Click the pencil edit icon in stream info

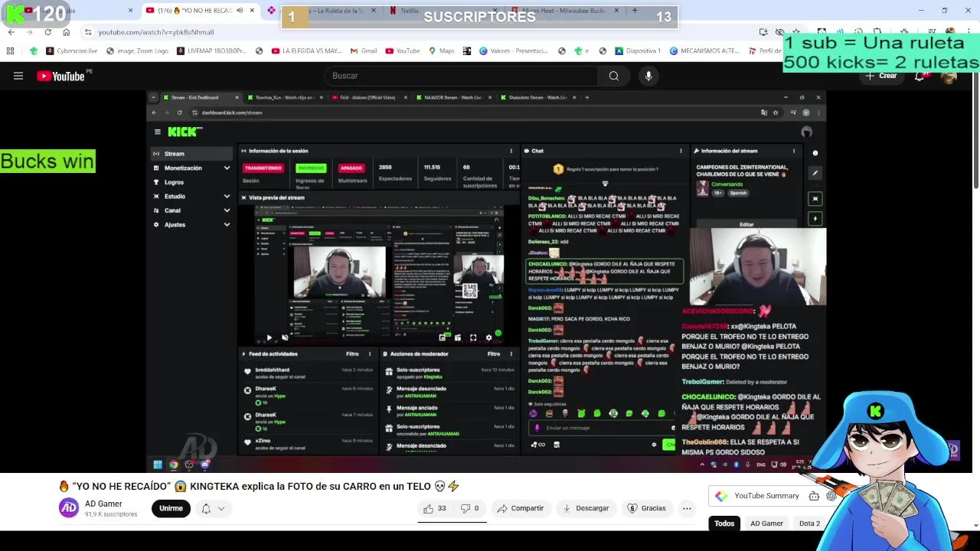point(815,173)
